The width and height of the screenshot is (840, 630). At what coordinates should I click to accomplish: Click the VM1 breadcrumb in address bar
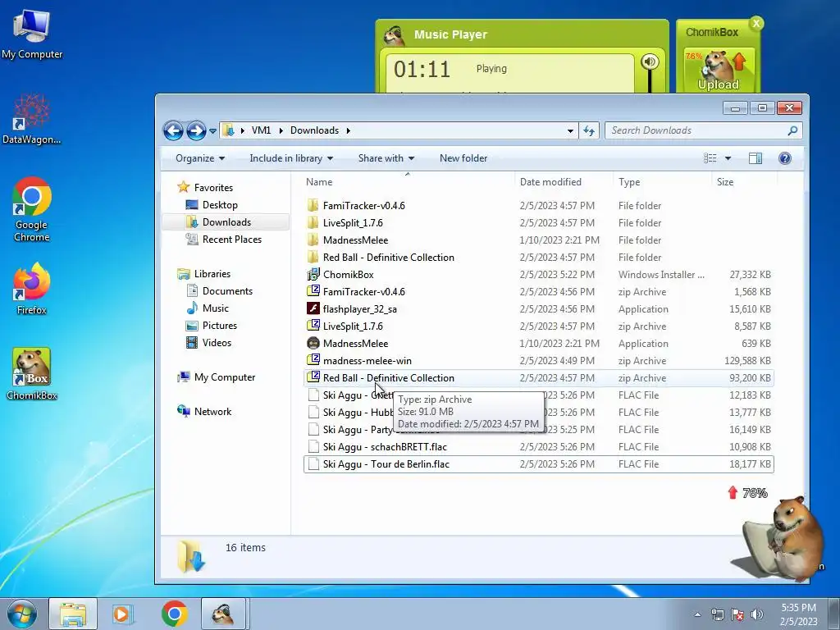pos(261,130)
